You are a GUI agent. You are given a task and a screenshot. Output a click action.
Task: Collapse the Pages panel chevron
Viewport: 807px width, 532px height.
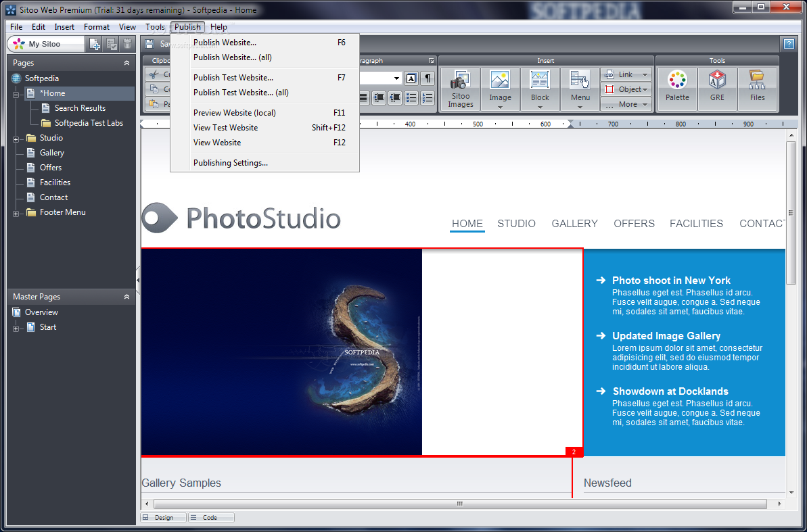126,63
